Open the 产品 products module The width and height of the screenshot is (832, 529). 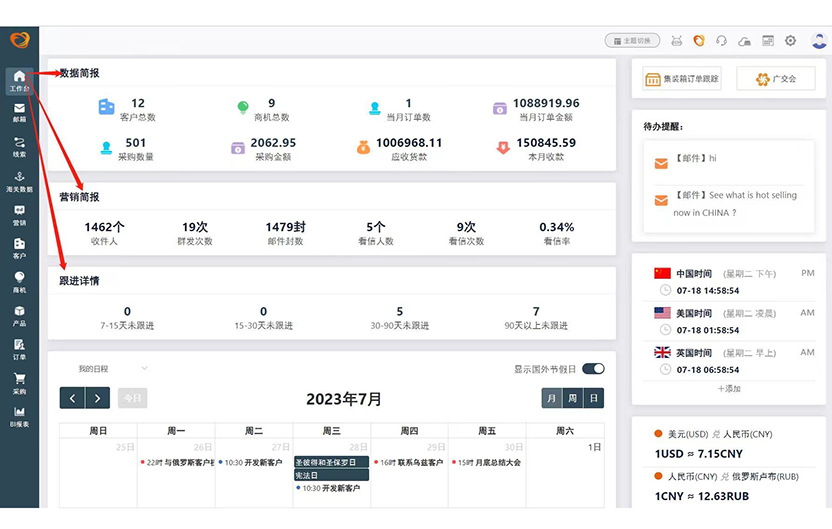pyautogui.click(x=19, y=316)
